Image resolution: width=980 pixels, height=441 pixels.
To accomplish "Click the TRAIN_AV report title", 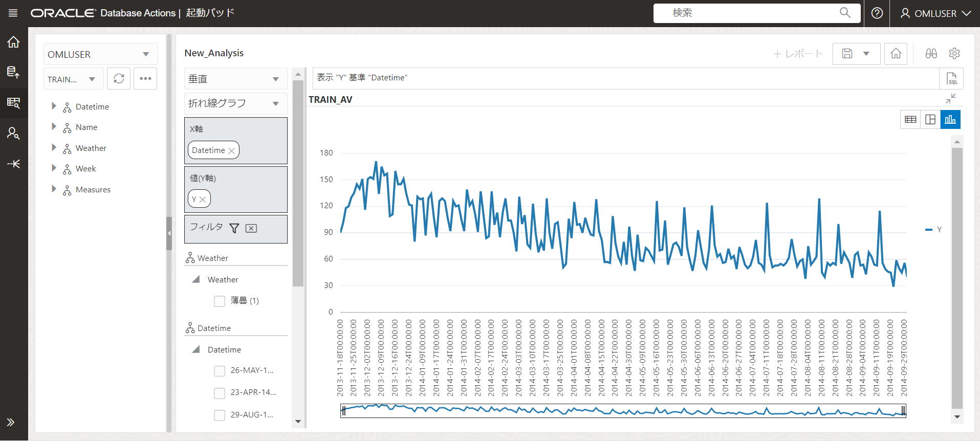I will [x=331, y=99].
